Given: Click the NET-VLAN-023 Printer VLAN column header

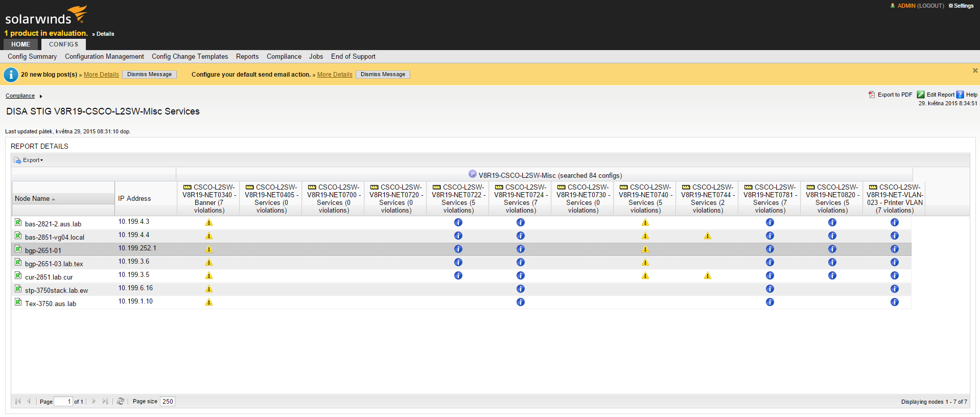Looking at the screenshot, I should tap(895, 198).
